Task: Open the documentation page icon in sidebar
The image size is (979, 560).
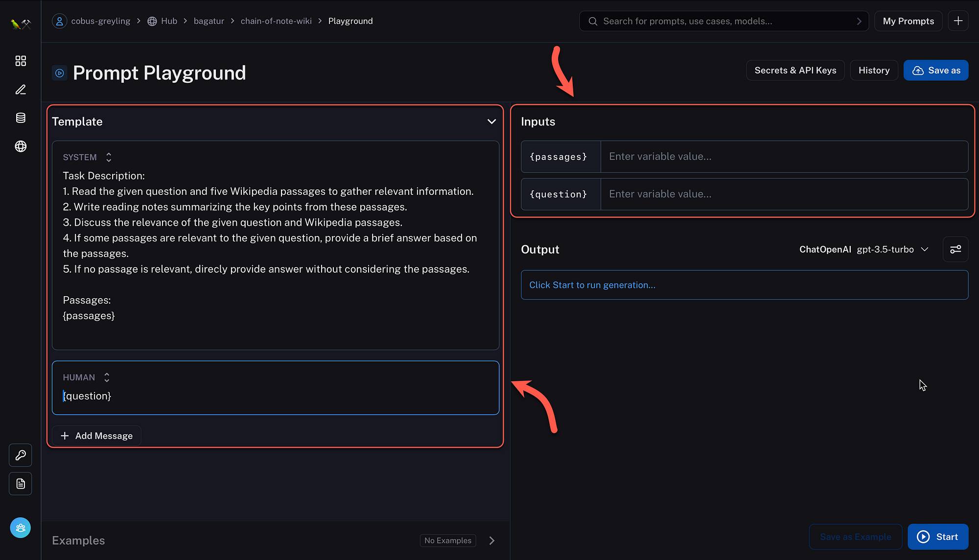Action: [x=21, y=484]
